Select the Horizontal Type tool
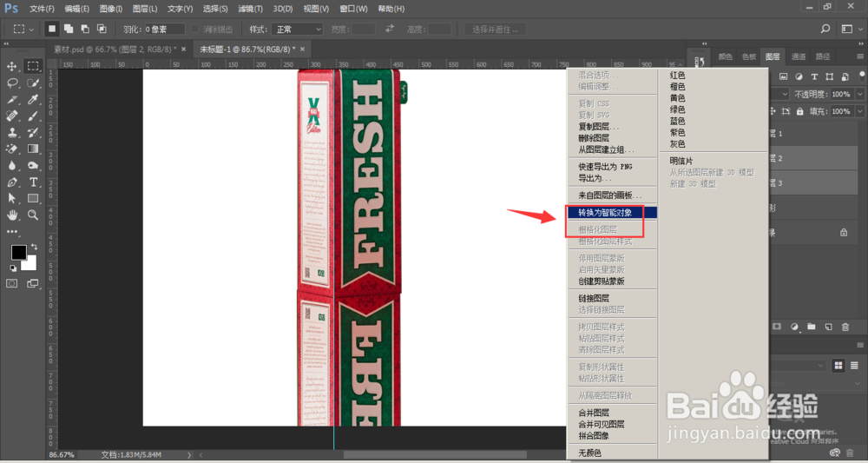 (33, 182)
